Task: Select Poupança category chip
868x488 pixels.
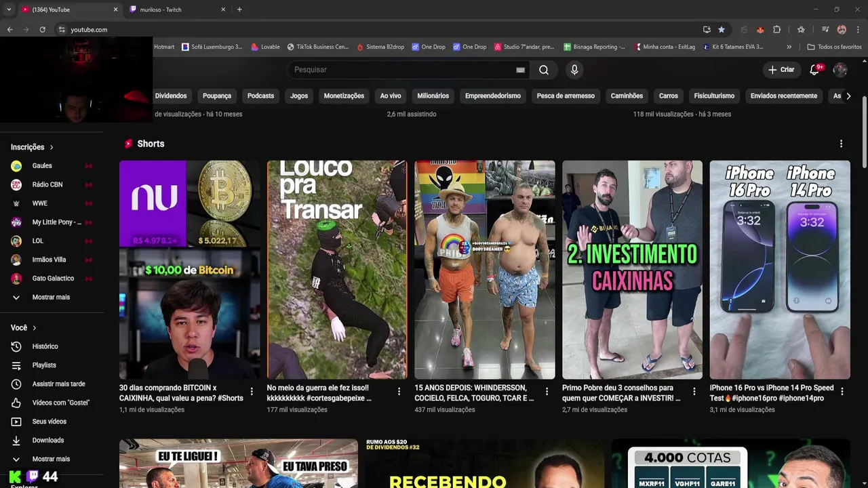Action: pyautogui.click(x=217, y=96)
